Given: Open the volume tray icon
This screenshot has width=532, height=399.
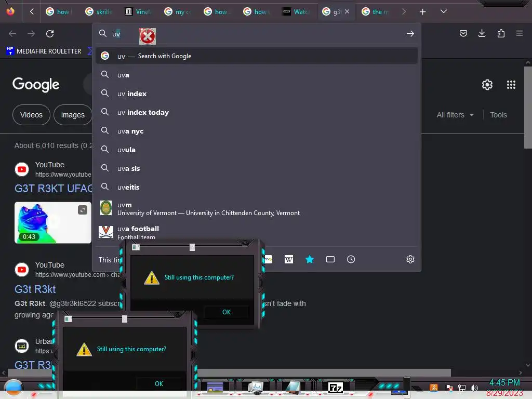Looking at the screenshot, I should click(x=474, y=388).
